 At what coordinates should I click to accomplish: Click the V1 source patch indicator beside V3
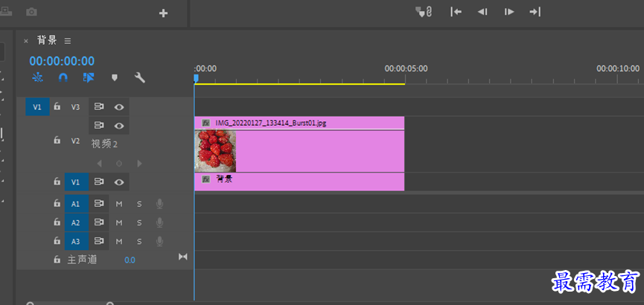click(37, 106)
